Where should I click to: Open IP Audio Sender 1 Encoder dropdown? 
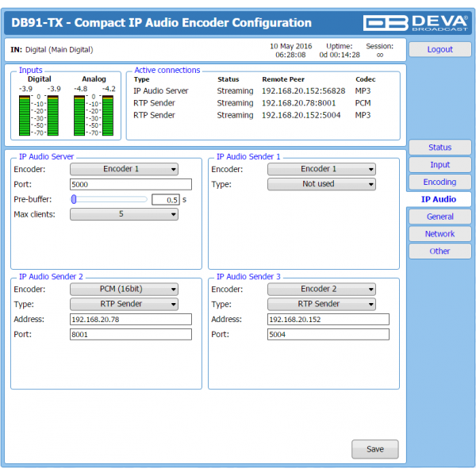[321, 169]
